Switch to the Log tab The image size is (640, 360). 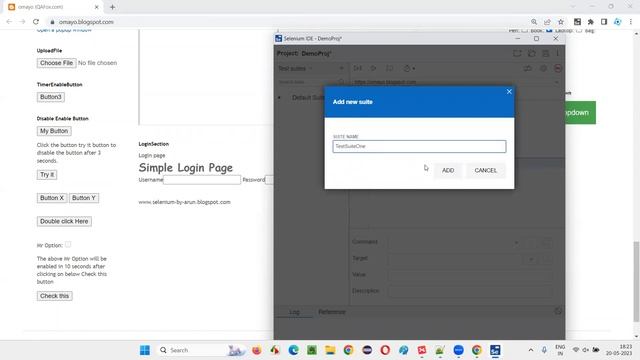click(x=294, y=312)
